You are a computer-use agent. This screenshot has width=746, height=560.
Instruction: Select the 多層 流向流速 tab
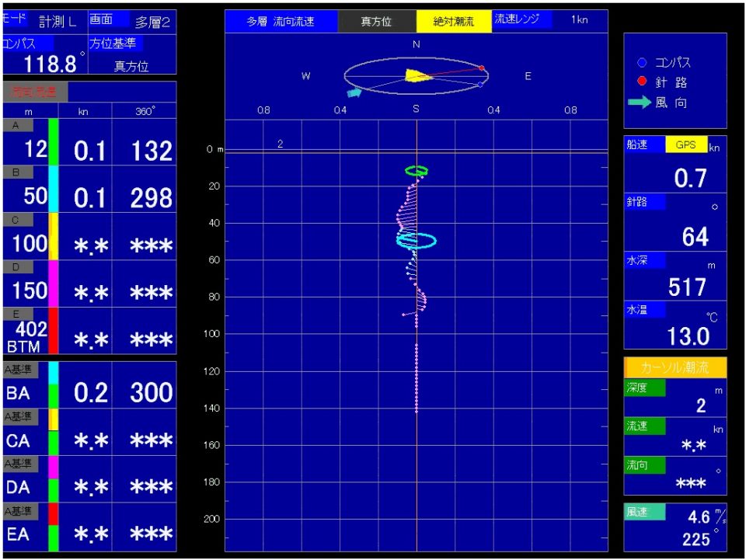tap(281, 22)
